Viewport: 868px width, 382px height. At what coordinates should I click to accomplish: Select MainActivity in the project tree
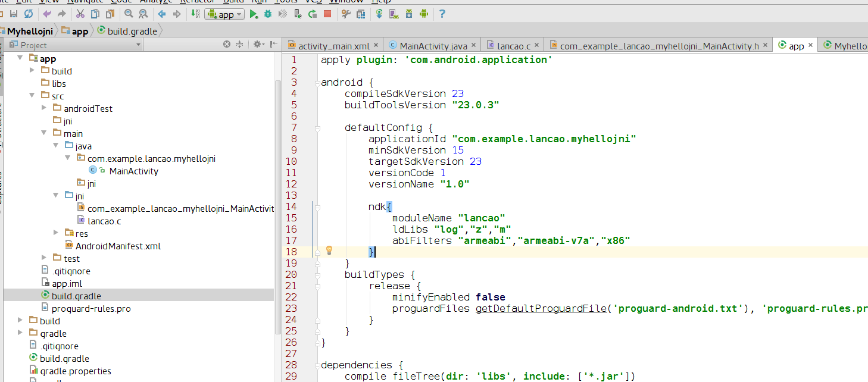click(134, 171)
